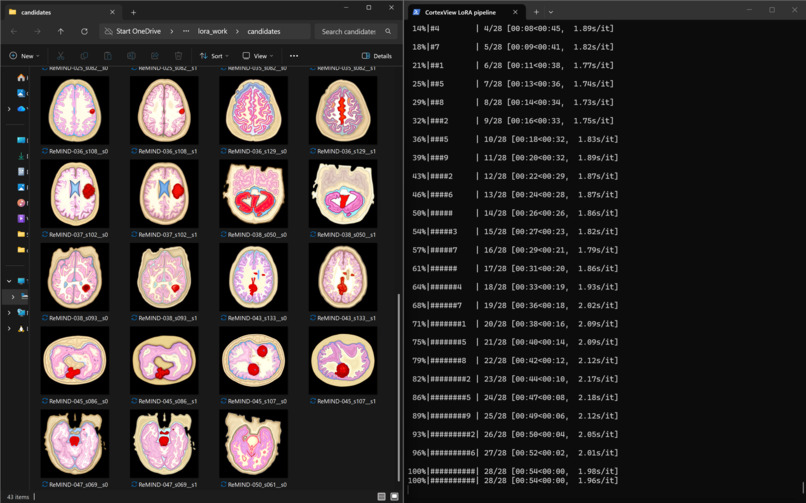Click the Paste clipboard icon in Explorer toolbar
This screenshot has height=503, width=806.
coord(107,55)
